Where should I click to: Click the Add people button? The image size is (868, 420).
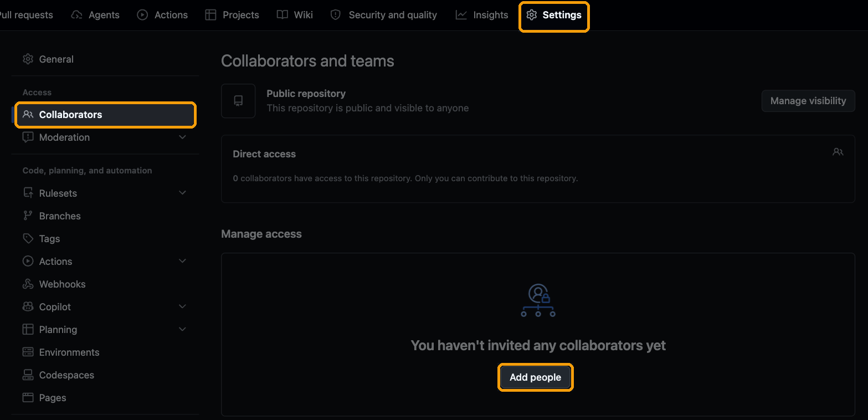point(535,377)
